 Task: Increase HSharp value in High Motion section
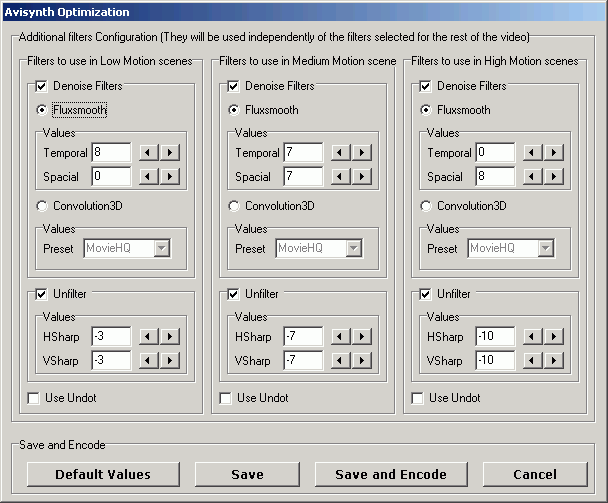pos(554,336)
